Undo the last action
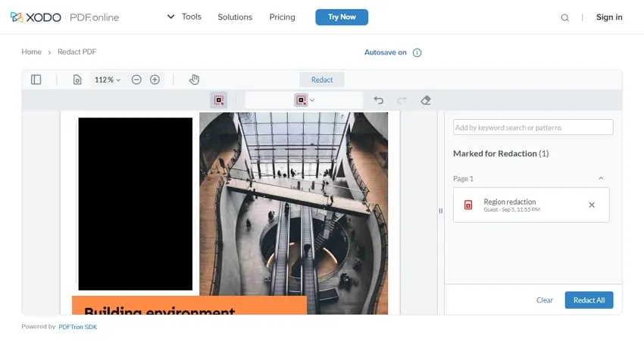Image resolution: width=644 pixels, height=342 pixels. pos(378,100)
